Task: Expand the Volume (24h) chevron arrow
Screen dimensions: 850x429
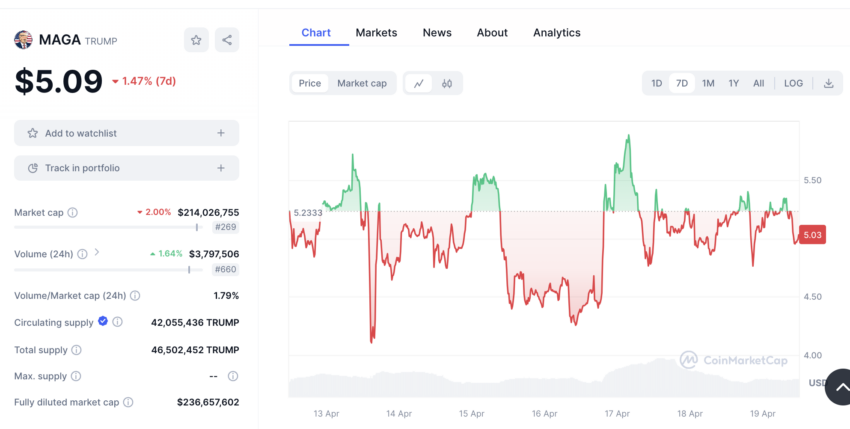Action: pyautogui.click(x=96, y=252)
